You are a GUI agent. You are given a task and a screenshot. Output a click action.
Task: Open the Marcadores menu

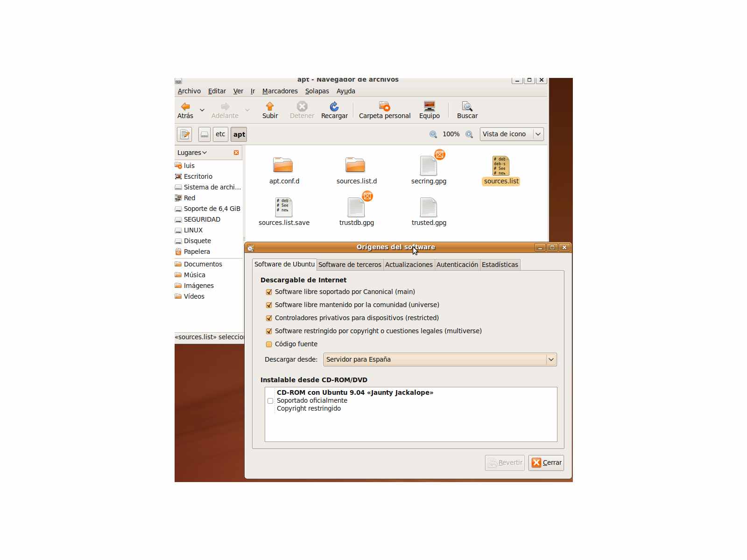[280, 91]
